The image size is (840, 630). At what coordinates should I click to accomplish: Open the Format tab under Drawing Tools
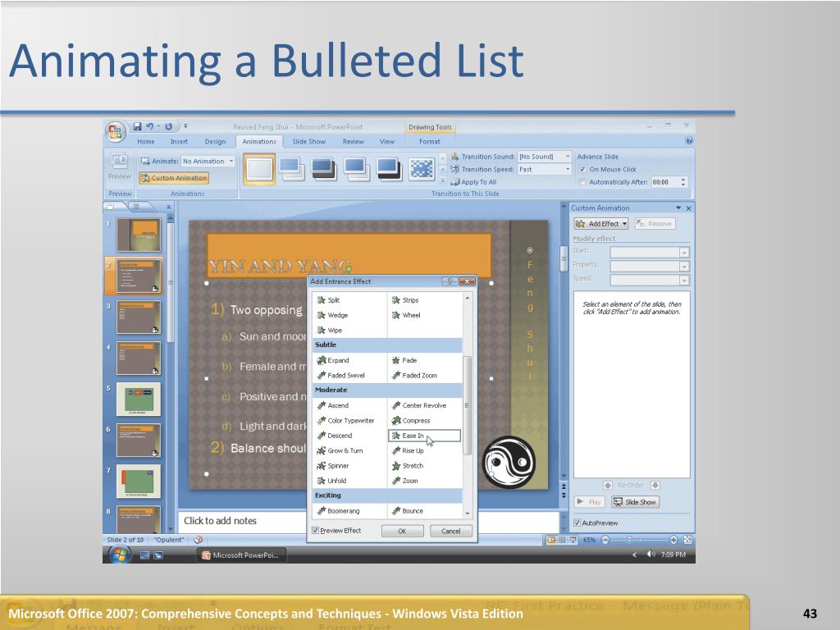pyautogui.click(x=430, y=141)
